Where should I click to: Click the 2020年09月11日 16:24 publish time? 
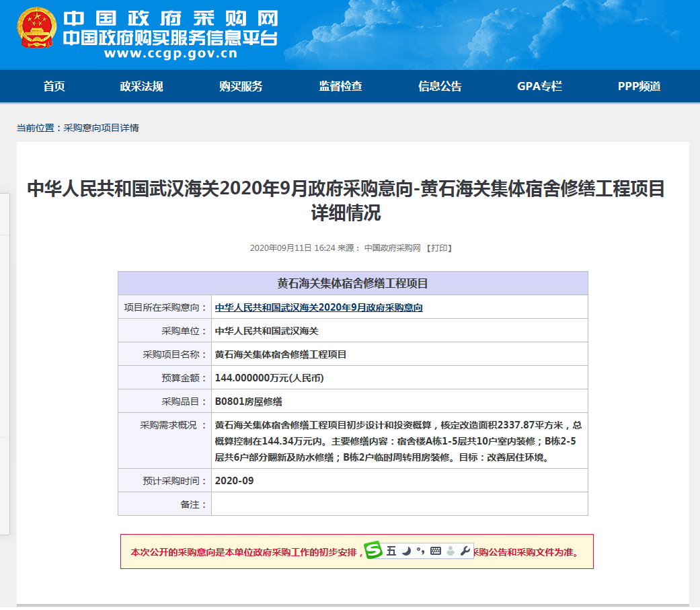[x=293, y=248]
